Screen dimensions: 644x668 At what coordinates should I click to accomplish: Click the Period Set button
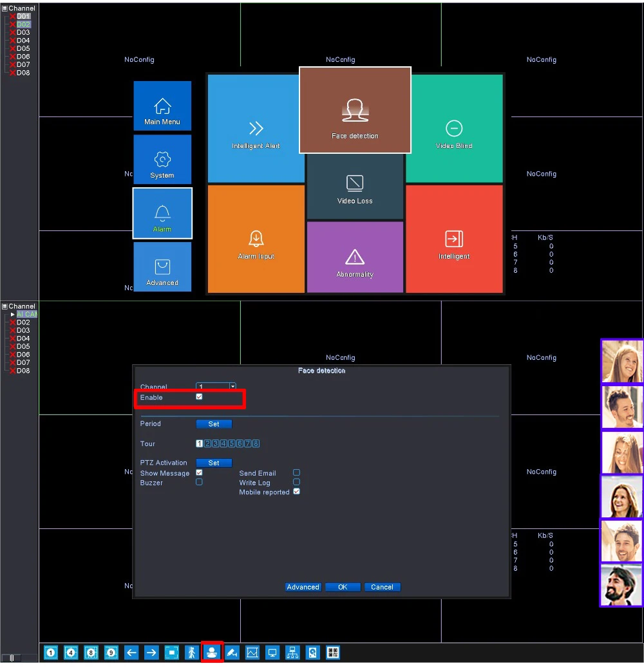click(214, 424)
